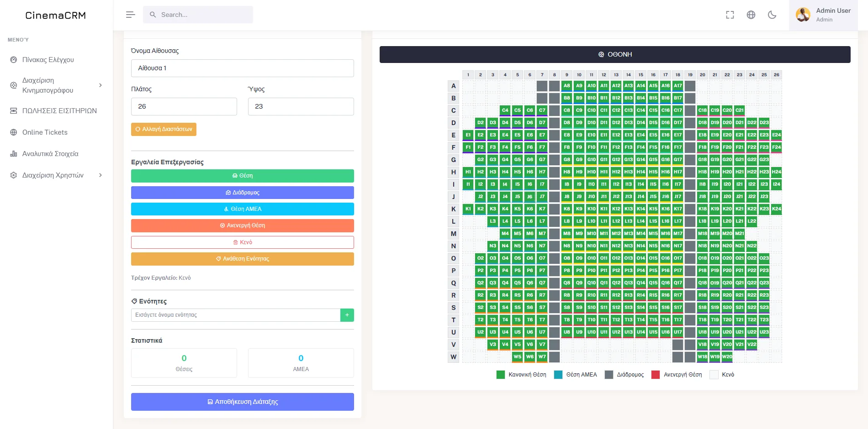Open fullscreen mode icon in header
The width and height of the screenshot is (868, 429).
click(x=730, y=15)
